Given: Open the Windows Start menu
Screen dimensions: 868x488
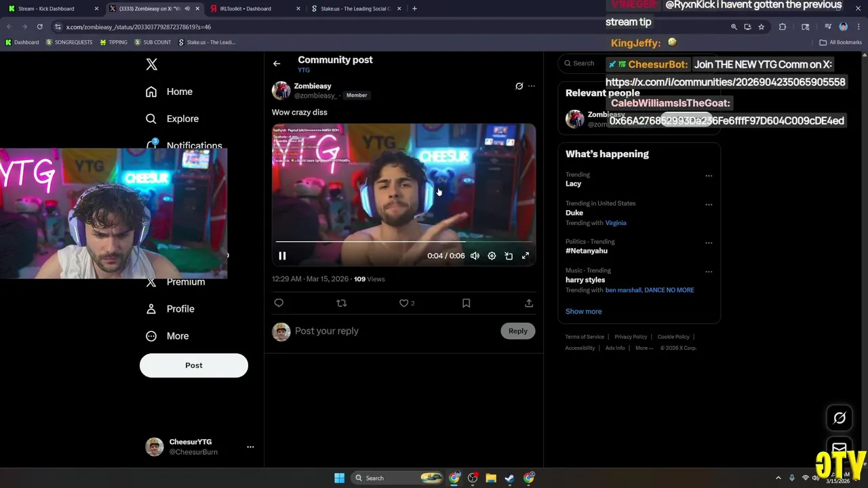Looking at the screenshot, I should coord(339,478).
